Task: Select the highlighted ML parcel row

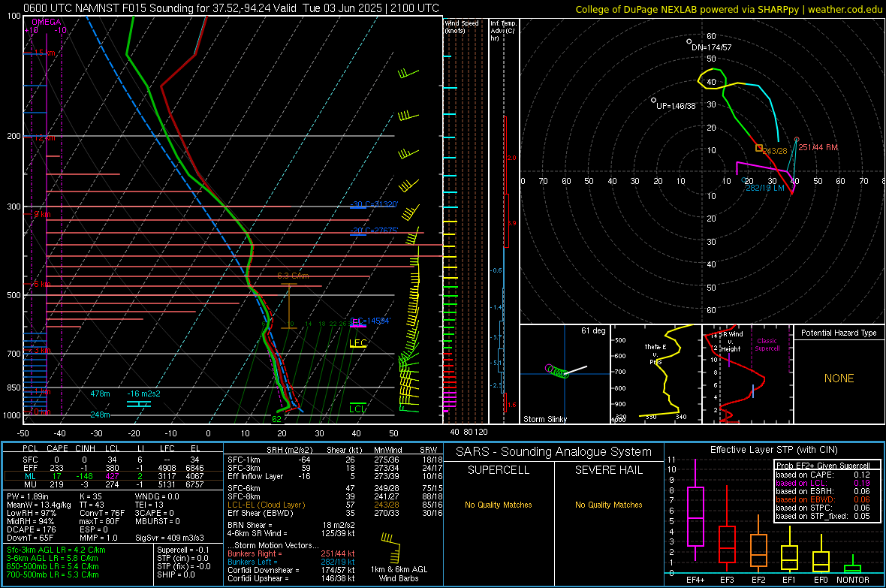Action: [113, 476]
